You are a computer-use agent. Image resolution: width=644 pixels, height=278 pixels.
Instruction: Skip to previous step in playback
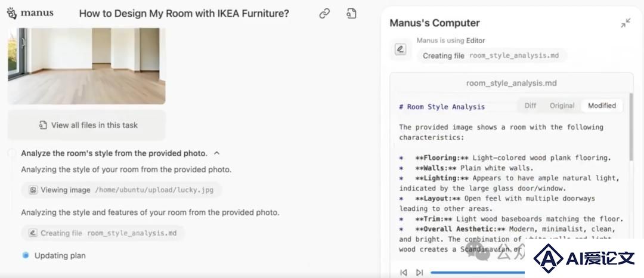click(x=404, y=272)
